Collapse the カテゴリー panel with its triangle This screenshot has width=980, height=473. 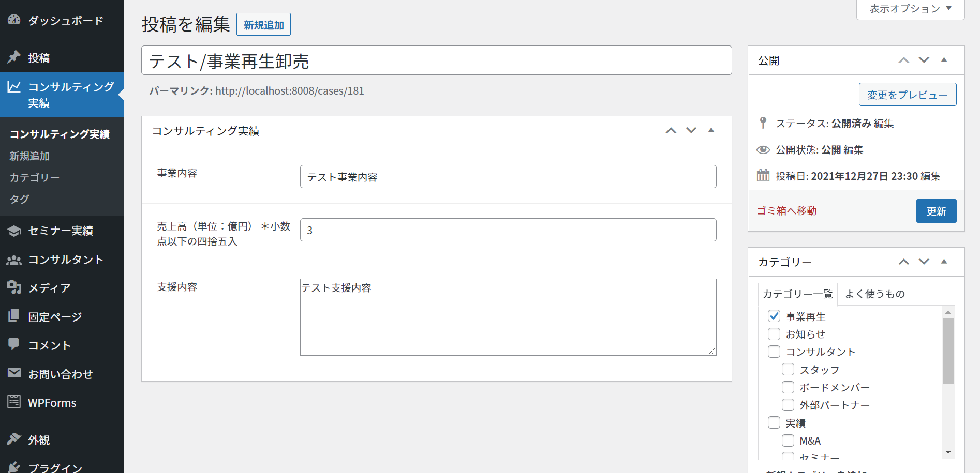(x=944, y=262)
